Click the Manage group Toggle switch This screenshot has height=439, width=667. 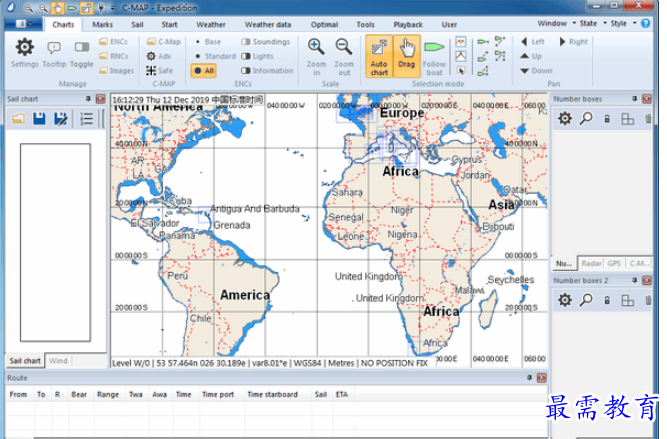coord(81,53)
